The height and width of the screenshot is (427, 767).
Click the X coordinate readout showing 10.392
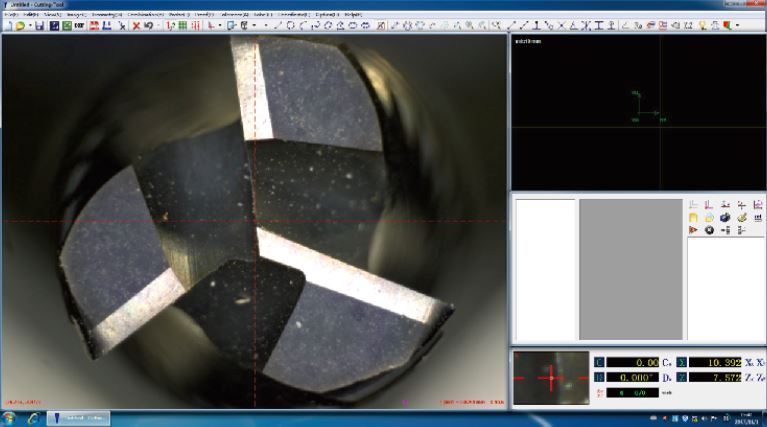[x=714, y=361]
